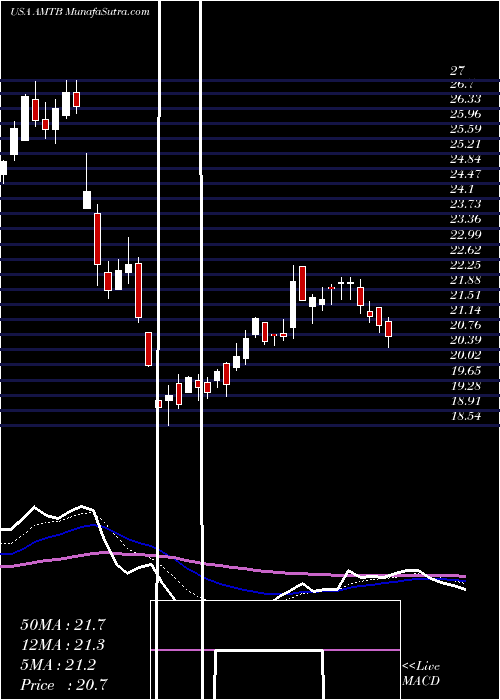This screenshot has height=700, width=500.
Task: Click the price label 18.91
Action: coord(467,401)
